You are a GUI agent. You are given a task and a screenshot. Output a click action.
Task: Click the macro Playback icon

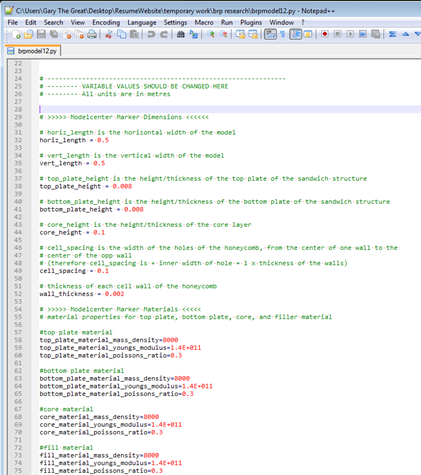[350, 34]
